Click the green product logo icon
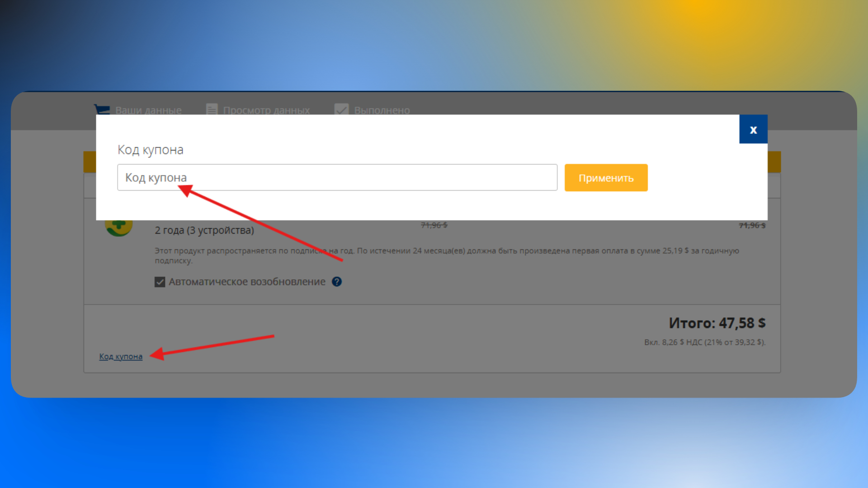868x488 pixels. point(118,227)
